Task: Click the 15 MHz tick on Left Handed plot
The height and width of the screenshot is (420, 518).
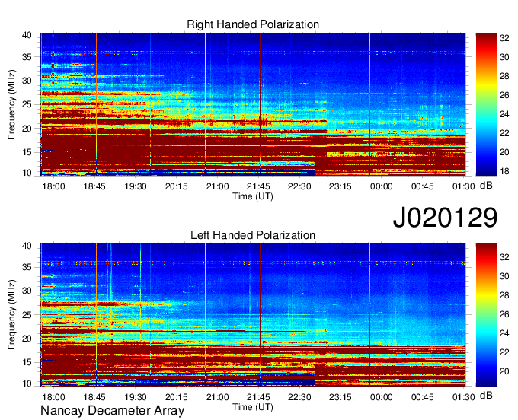Action: pos(27,362)
